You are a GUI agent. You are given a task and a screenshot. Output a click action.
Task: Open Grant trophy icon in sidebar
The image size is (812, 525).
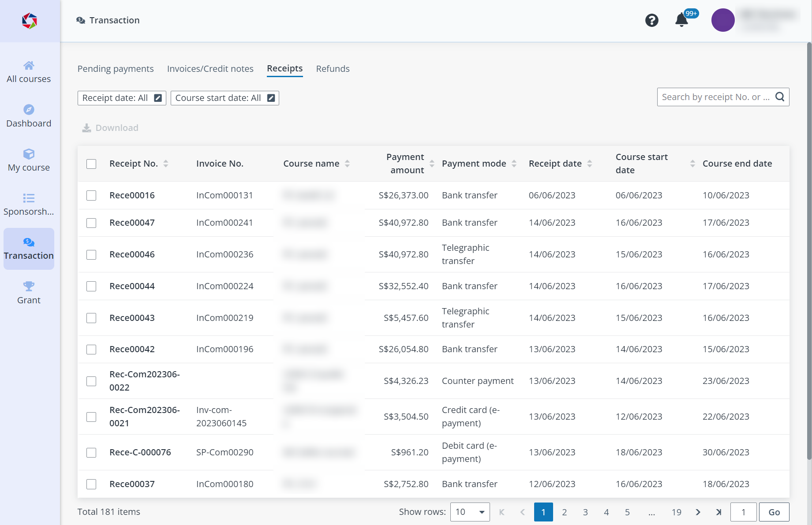(x=29, y=293)
